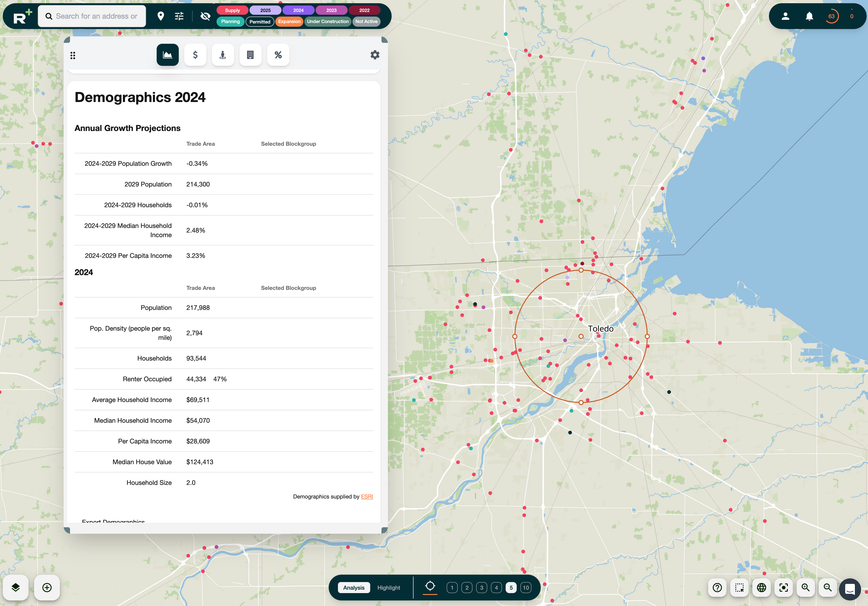Open panel settings gear icon
868x606 pixels.
(375, 55)
